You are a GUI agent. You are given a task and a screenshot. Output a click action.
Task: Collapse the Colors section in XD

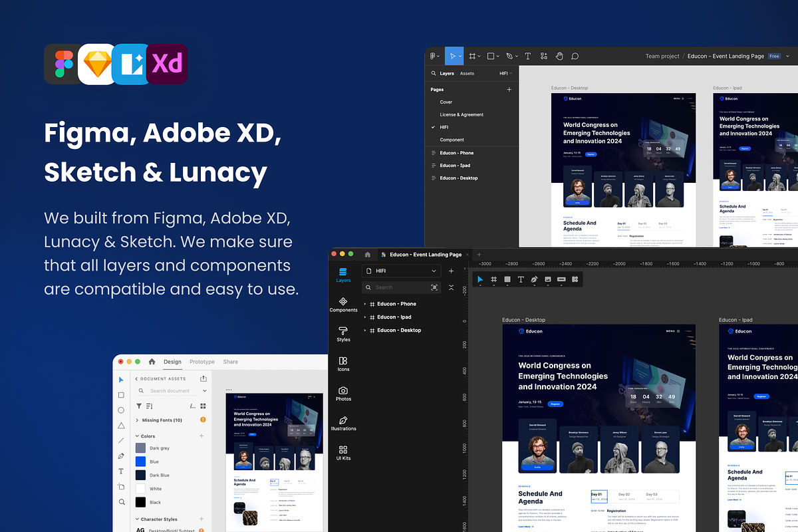tap(137, 436)
